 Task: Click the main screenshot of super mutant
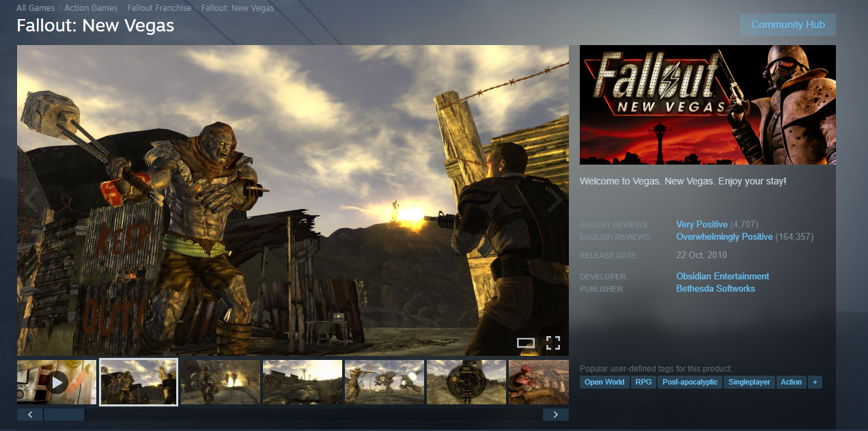[x=293, y=200]
